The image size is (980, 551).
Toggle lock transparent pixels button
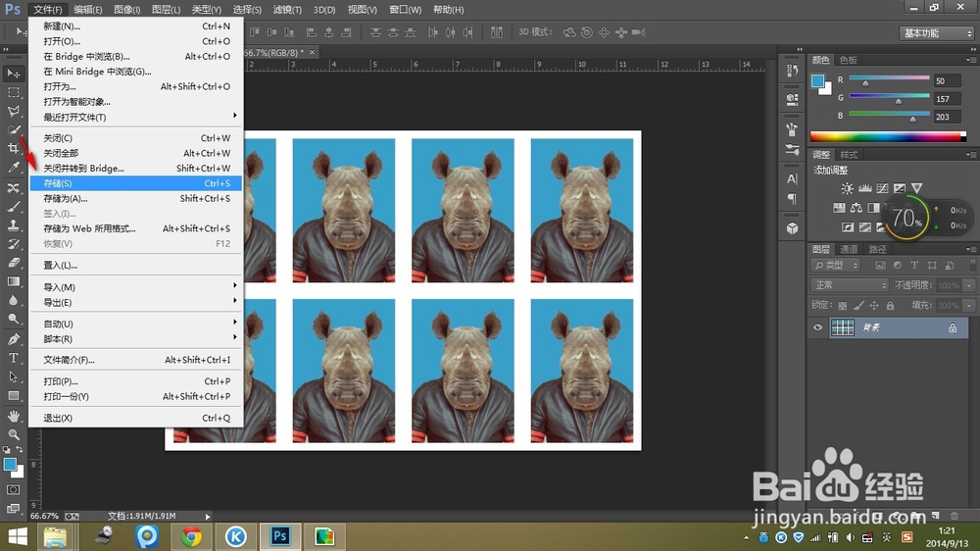click(843, 306)
